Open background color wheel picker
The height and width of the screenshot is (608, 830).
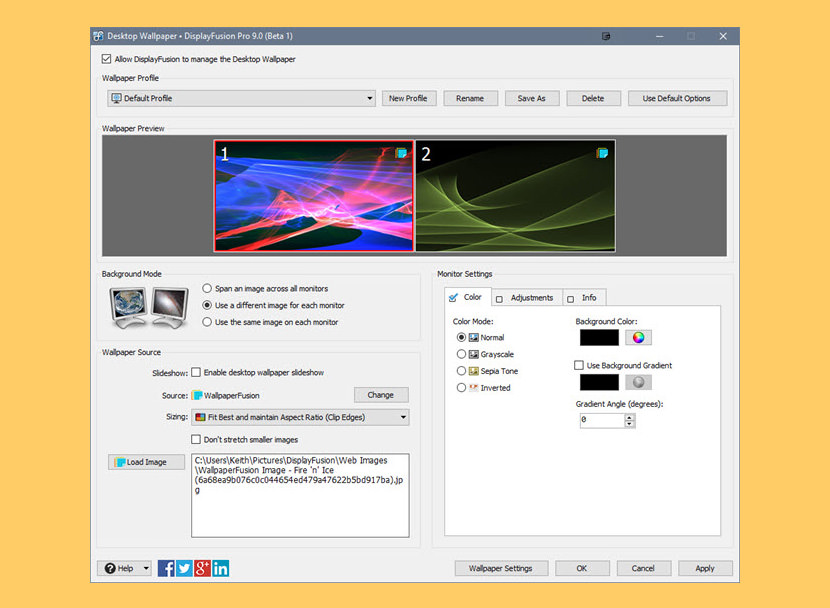[638, 338]
